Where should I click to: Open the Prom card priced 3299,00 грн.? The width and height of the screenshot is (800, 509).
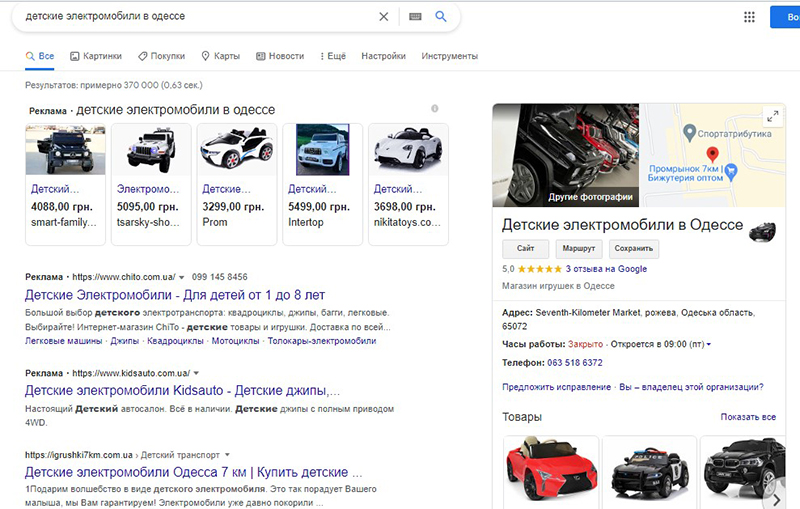coord(237,184)
